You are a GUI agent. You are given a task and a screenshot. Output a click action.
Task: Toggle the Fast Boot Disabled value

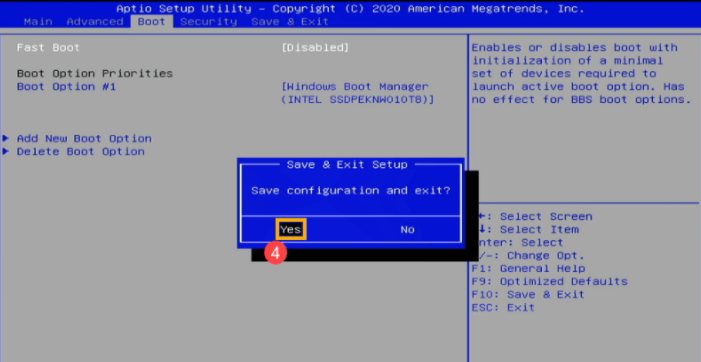pyautogui.click(x=315, y=47)
